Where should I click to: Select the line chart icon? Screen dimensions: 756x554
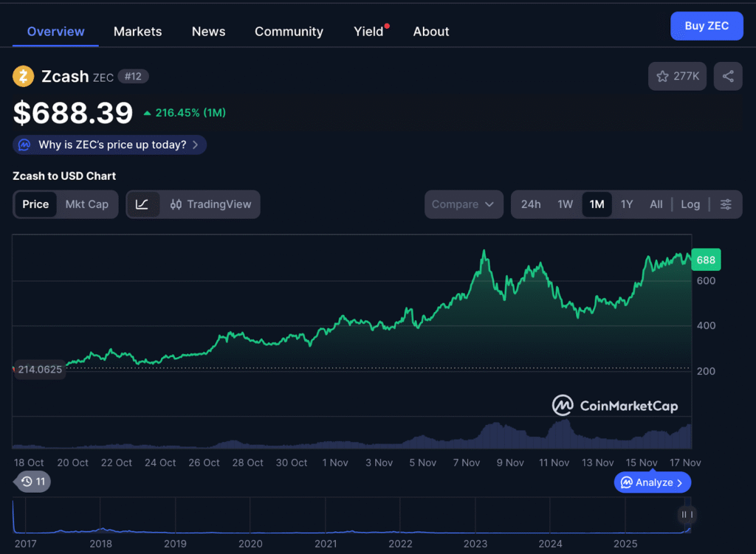pyautogui.click(x=142, y=204)
